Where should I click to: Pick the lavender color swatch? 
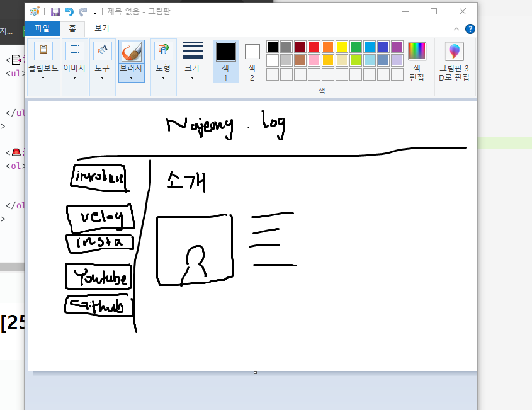(397, 60)
